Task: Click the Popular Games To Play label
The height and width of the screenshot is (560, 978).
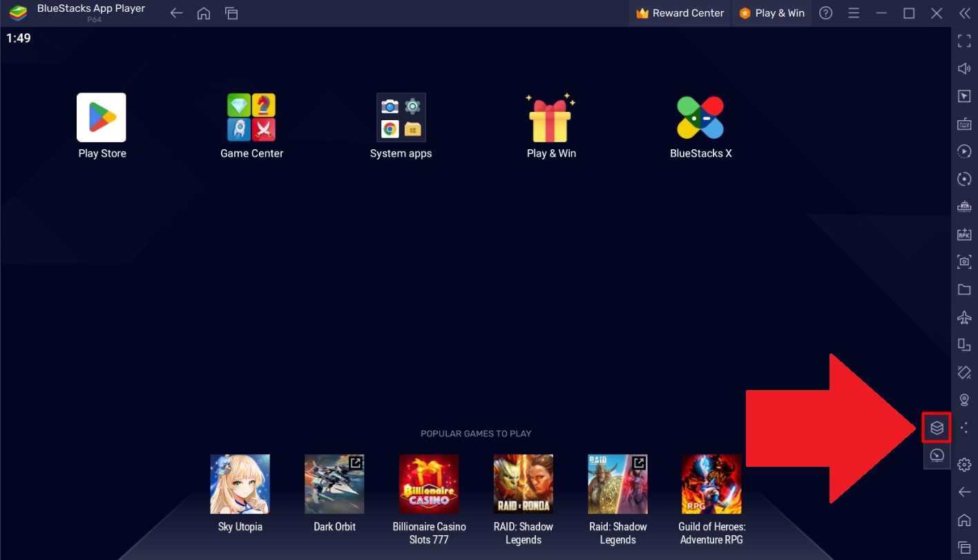Action: click(476, 434)
